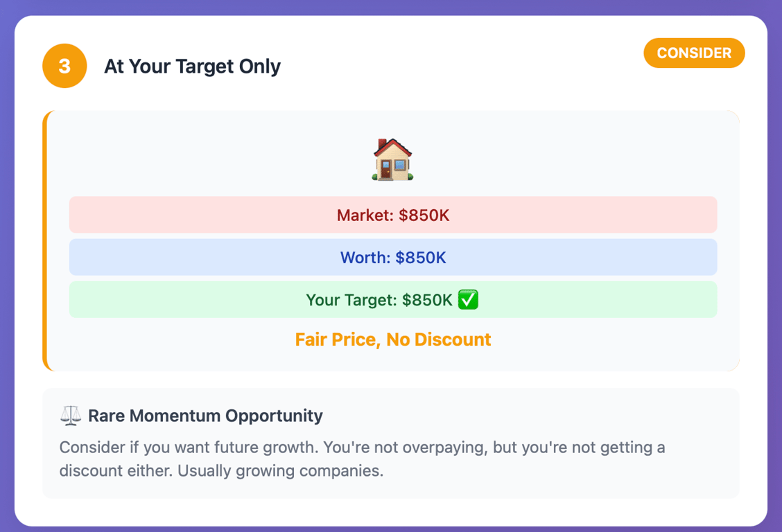Click the Fair Price, No Discount text
782x532 pixels.
[393, 339]
